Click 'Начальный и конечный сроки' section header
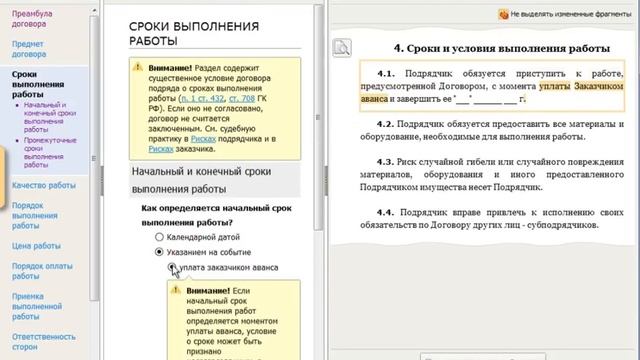Image resolution: width=640 pixels, height=360 pixels. coord(215,180)
